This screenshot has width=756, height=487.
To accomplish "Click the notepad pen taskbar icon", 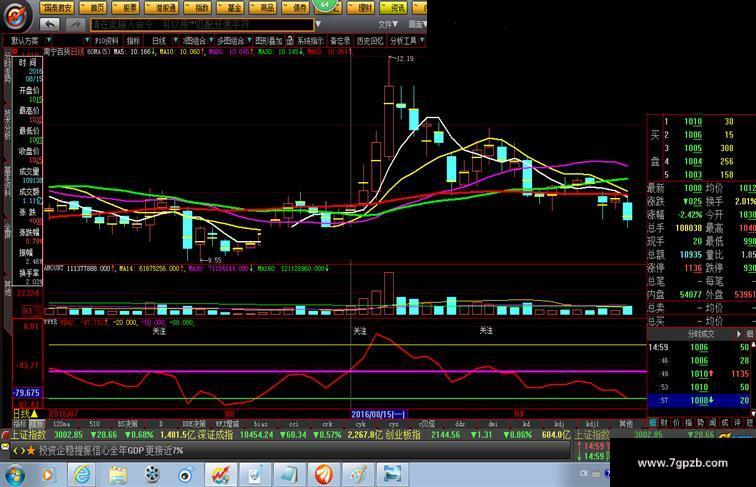I will click(x=255, y=475).
